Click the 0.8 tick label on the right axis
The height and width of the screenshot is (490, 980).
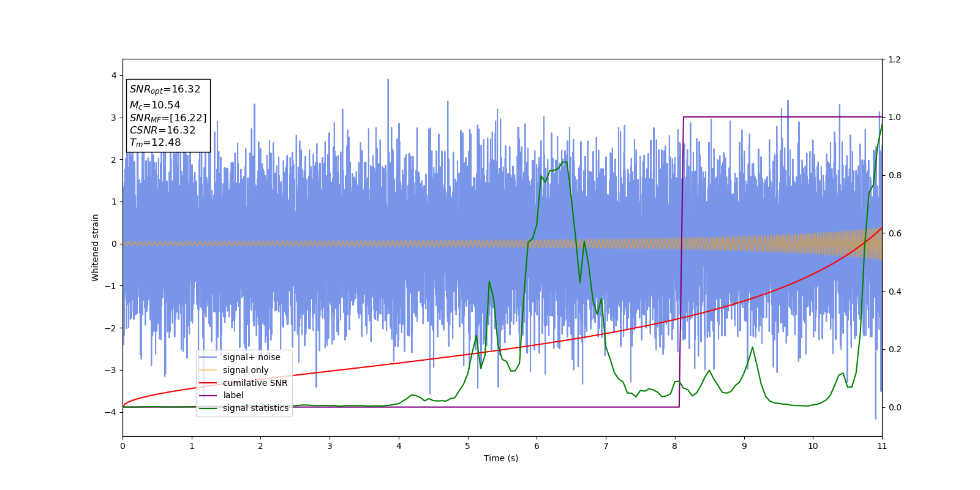tap(894, 175)
